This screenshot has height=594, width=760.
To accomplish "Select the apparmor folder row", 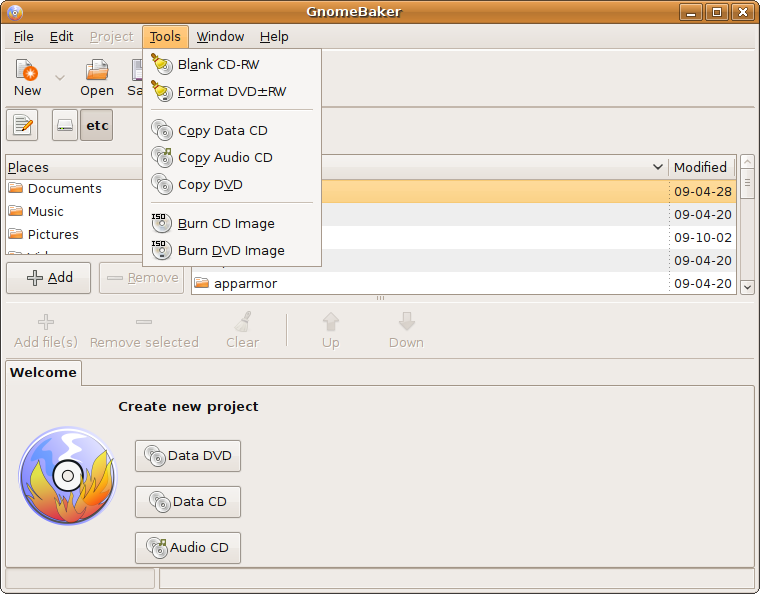I will tap(464, 283).
